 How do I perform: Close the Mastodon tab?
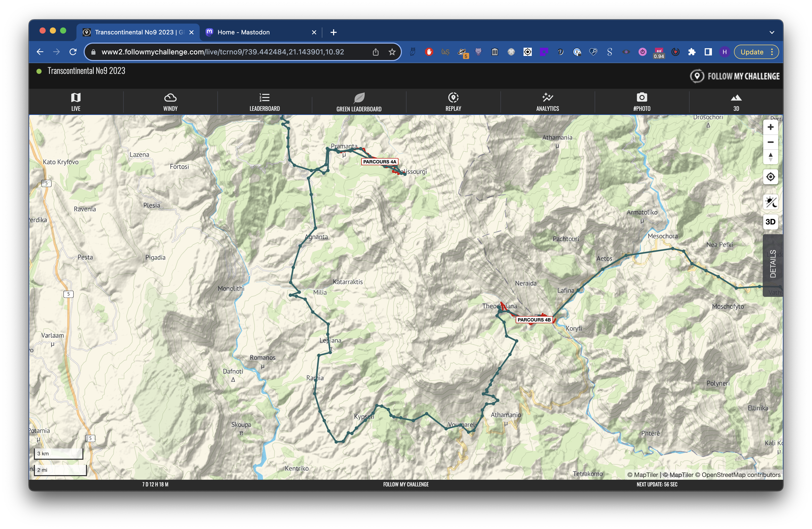(x=314, y=32)
